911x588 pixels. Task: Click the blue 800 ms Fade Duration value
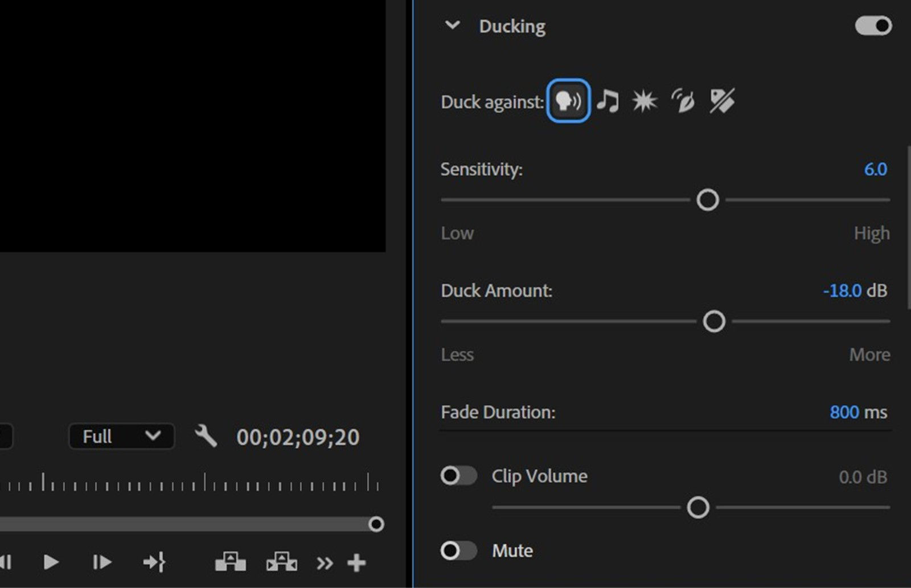pyautogui.click(x=845, y=412)
